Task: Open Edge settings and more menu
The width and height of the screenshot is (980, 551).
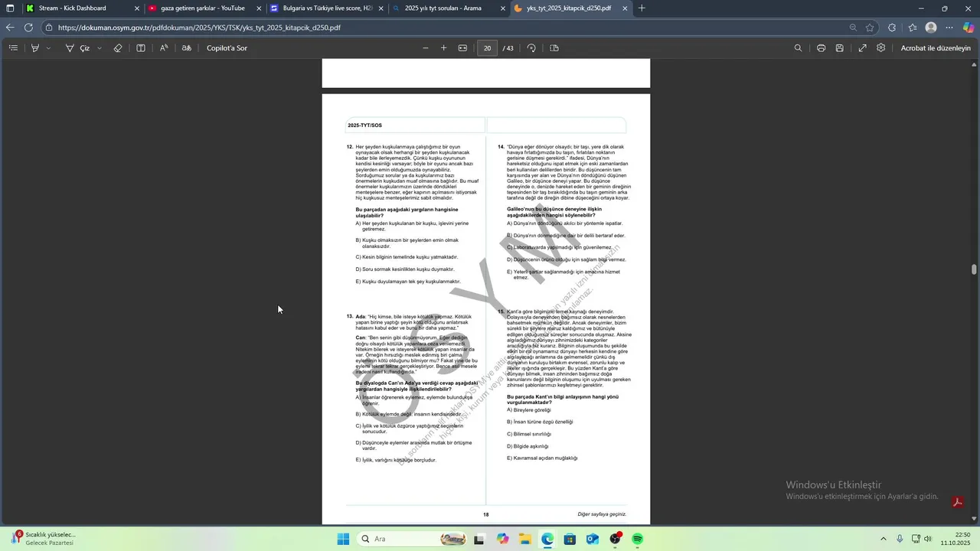Action: coord(949,28)
